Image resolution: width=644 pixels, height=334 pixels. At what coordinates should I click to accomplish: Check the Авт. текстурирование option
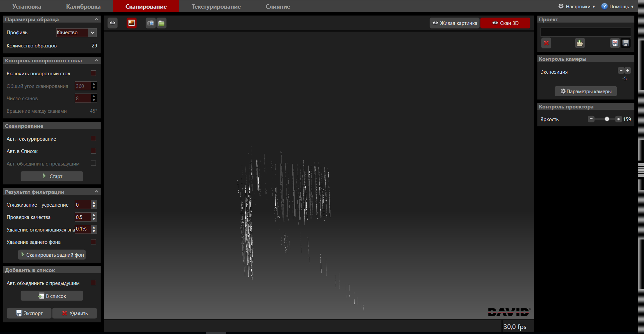click(x=93, y=139)
